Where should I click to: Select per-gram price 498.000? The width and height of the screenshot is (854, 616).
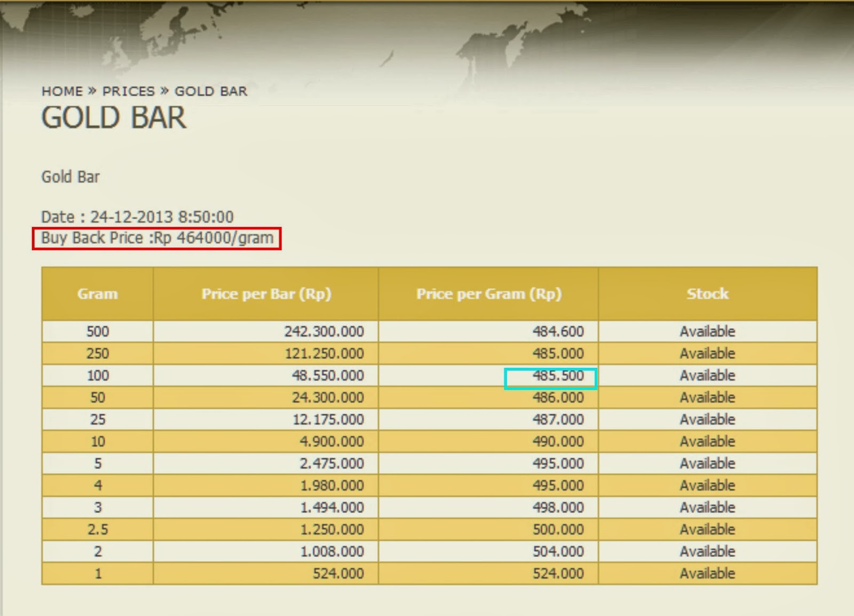pos(558,507)
